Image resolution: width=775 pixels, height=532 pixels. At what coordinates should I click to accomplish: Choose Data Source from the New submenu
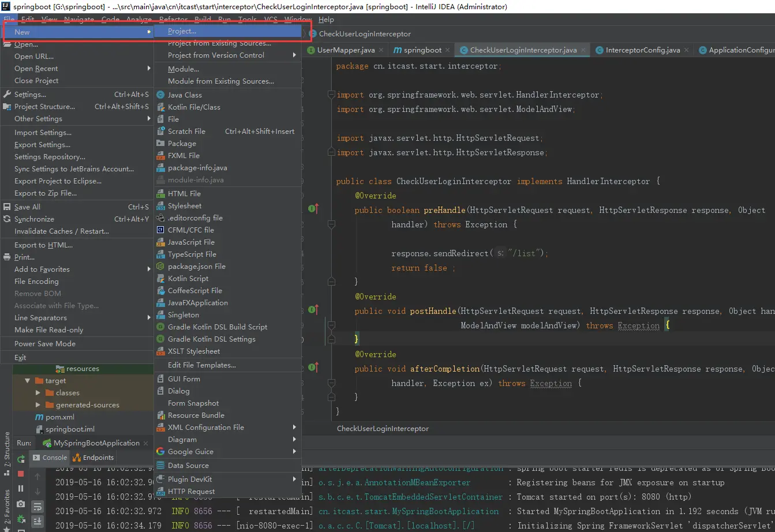tap(228, 466)
